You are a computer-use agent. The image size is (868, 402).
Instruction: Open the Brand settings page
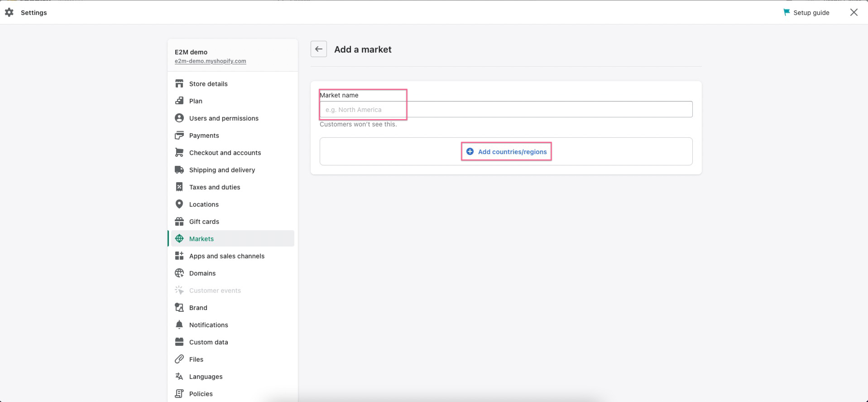[198, 308]
